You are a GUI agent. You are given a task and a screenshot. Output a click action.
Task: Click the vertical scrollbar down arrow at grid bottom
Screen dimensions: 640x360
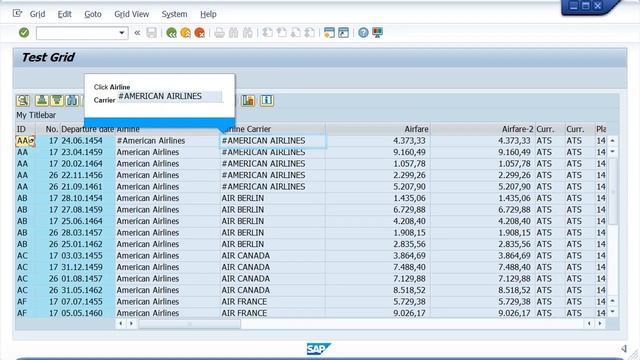(613, 312)
